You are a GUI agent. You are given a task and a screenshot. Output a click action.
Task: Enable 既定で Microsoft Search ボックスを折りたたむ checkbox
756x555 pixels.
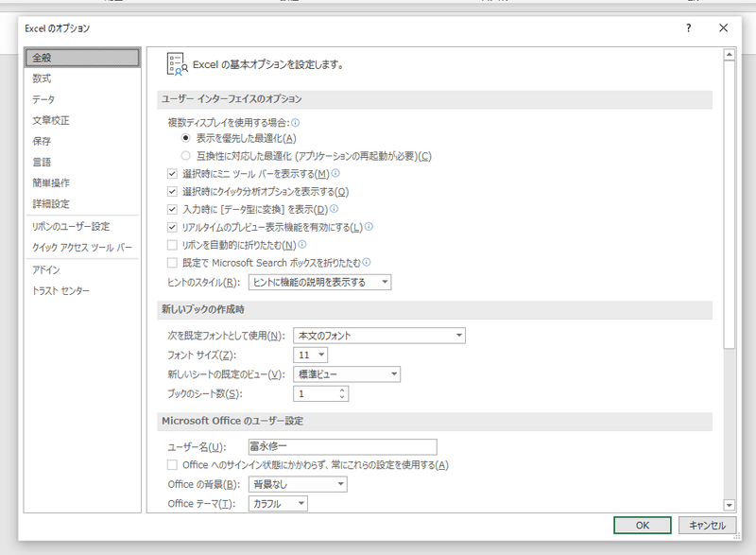click(x=172, y=263)
